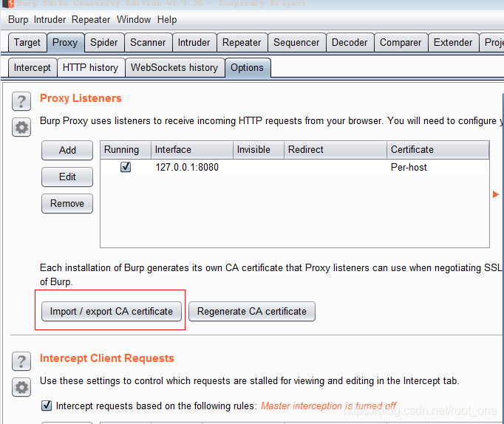Open the Help menu
This screenshot has height=424, width=504.
coord(167,20)
